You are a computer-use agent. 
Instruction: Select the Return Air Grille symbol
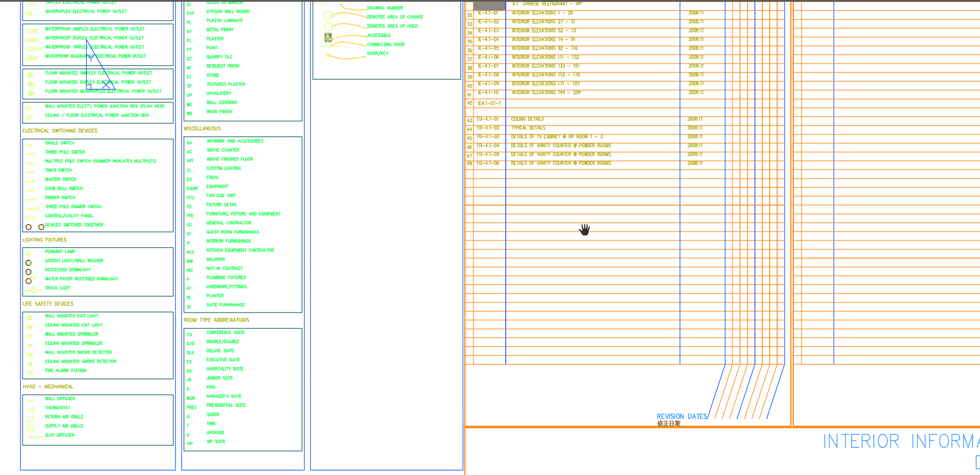(31, 419)
